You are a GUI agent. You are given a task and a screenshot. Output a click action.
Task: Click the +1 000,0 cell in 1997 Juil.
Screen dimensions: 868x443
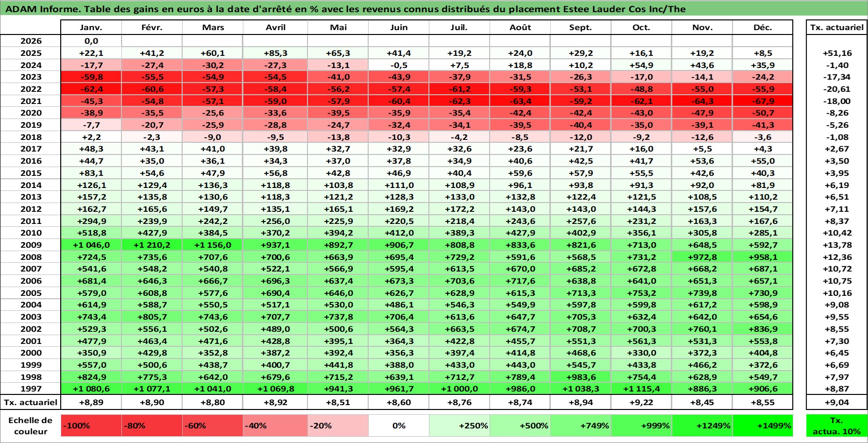459,389
